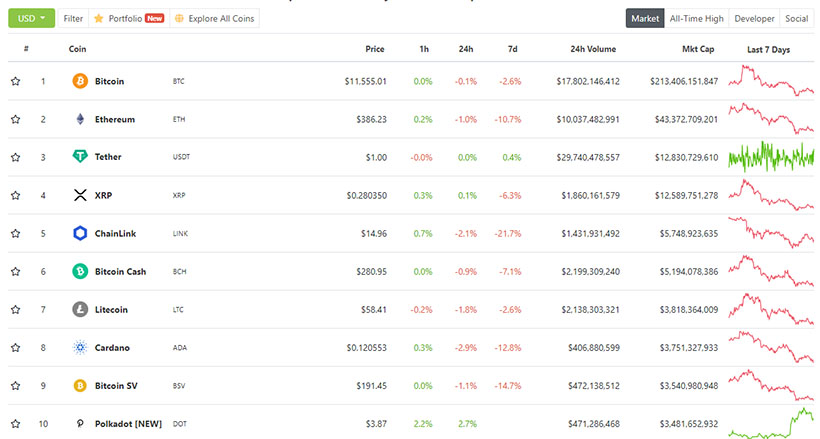Switch to the Developer tab
Screen dimensions: 820x439
click(x=754, y=18)
